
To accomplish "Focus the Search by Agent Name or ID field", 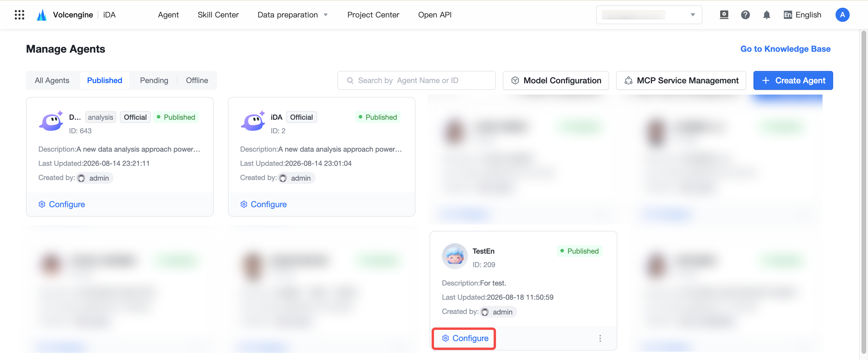I will click(x=416, y=80).
